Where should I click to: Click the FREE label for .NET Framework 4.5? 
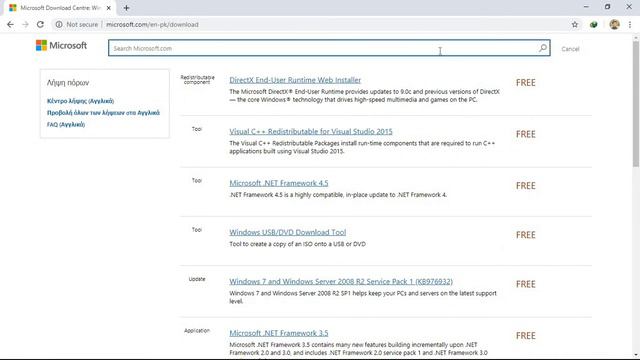(525, 186)
